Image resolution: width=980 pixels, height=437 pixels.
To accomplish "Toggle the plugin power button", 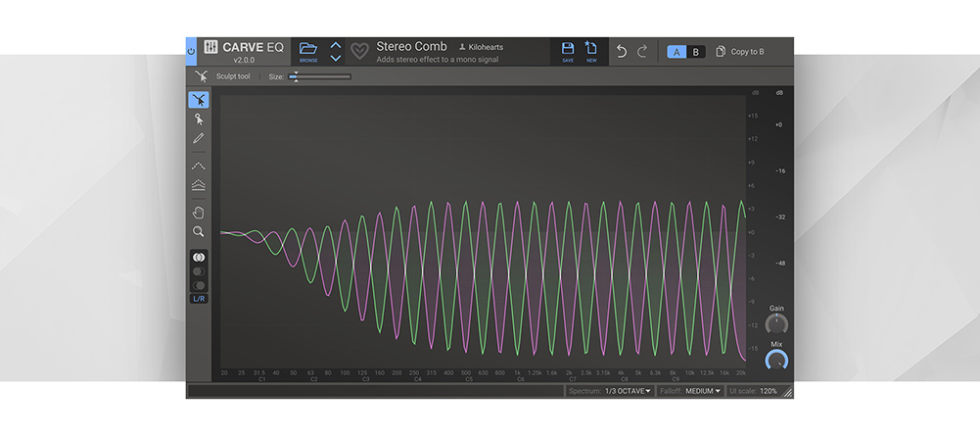I will (191, 51).
